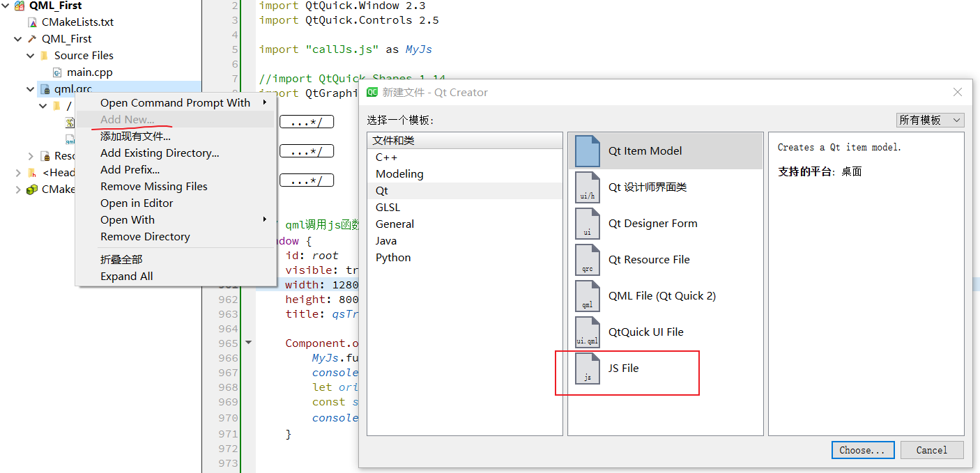Click the hammer icon beside the QML_First target
This screenshot has height=473, width=980.
coord(32,39)
